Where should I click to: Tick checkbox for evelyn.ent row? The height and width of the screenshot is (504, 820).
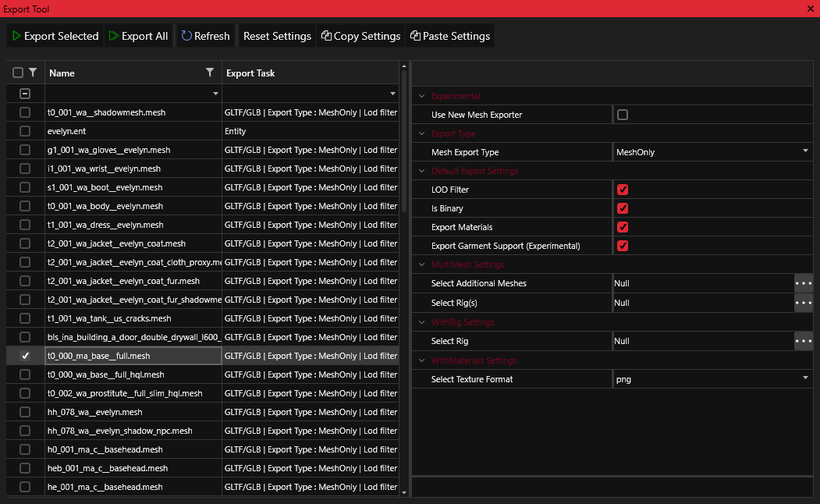(x=25, y=131)
